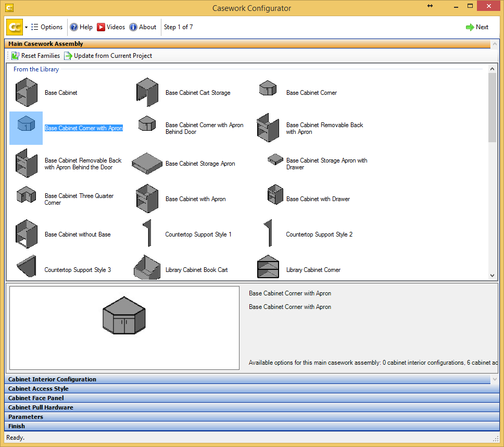Choose the Library Cabinet Book Cart icon
This screenshot has width=504, height=447.
click(147, 267)
